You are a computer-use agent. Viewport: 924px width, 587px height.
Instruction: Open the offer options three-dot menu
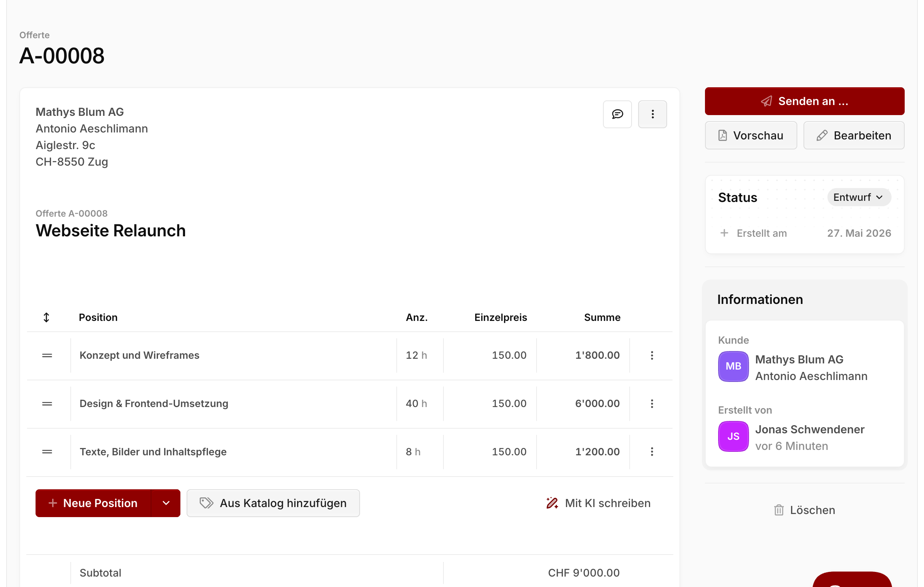click(x=652, y=114)
